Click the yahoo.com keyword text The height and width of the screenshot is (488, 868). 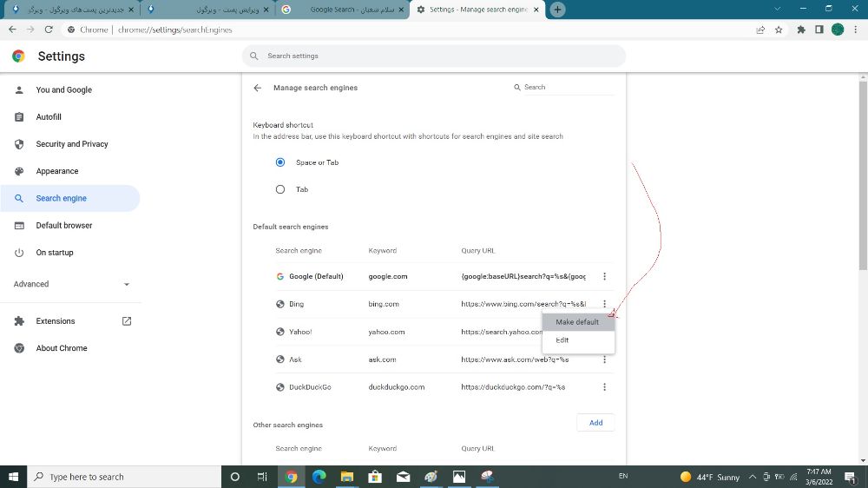click(386, 332)
